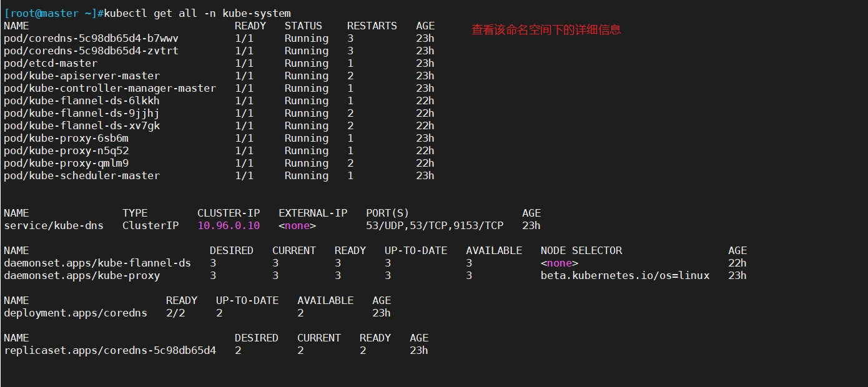Select service/kube-dns name

coord(54,225)
